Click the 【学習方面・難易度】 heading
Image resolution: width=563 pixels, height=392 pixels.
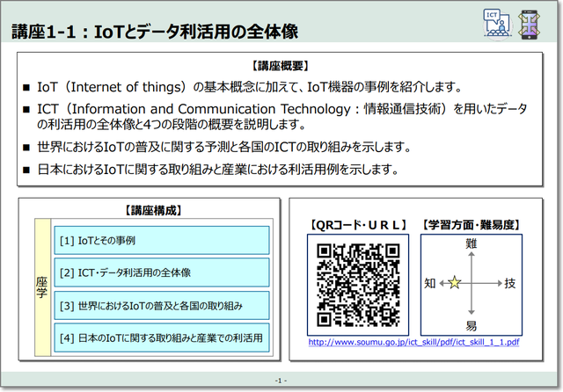click(x=472, y=224)
